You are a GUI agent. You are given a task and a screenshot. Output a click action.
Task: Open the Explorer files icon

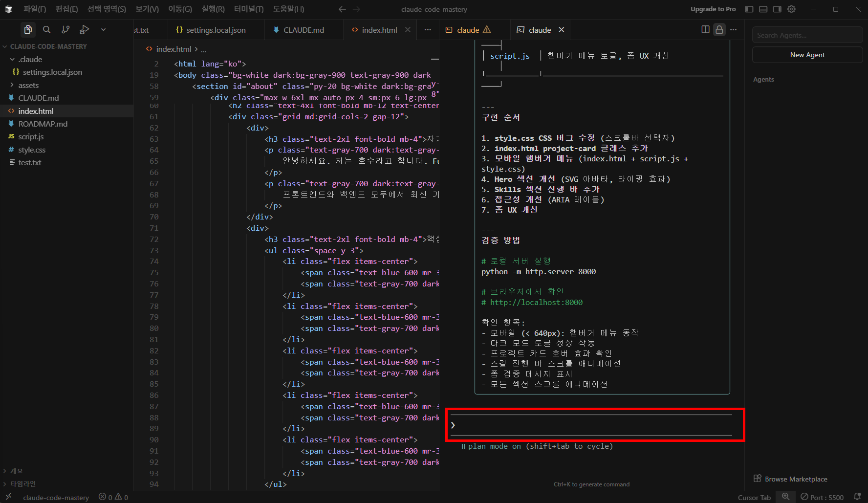(28, 30)
